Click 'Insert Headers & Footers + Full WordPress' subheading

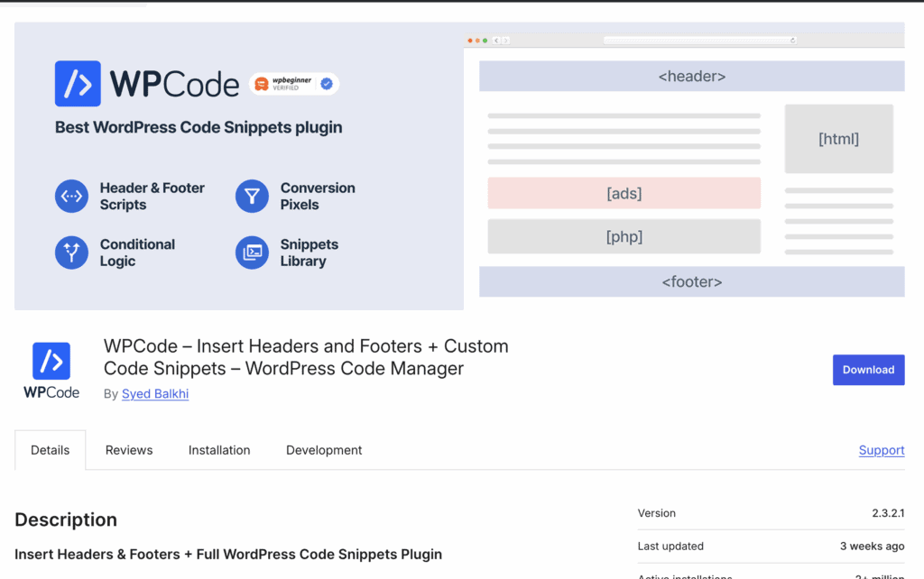pyautogui.click(x=228, y=555)
